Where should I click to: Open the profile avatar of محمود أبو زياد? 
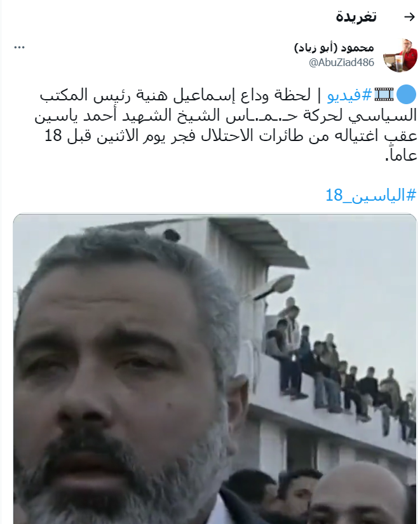pyautogui.click(x=400, y=55)
